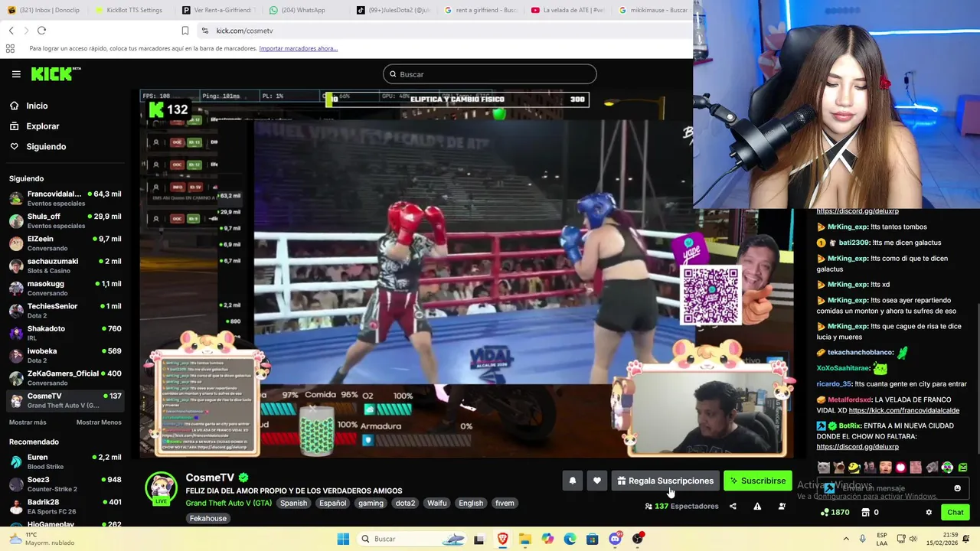Open the Grand Theft Auto V (GTA) category link
Viewport: 980px width, 551px height.
[x=228, y=503]
